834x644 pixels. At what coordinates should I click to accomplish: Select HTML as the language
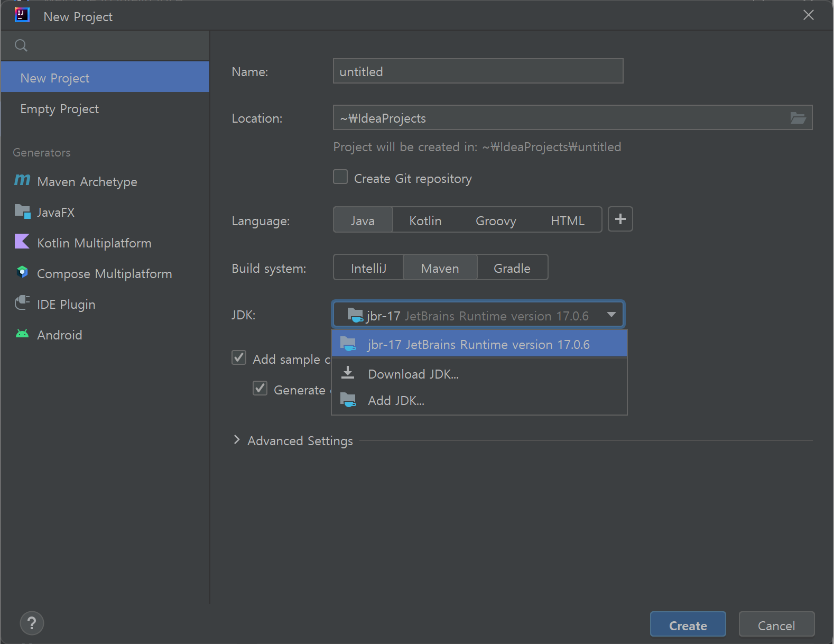[568, 220]
